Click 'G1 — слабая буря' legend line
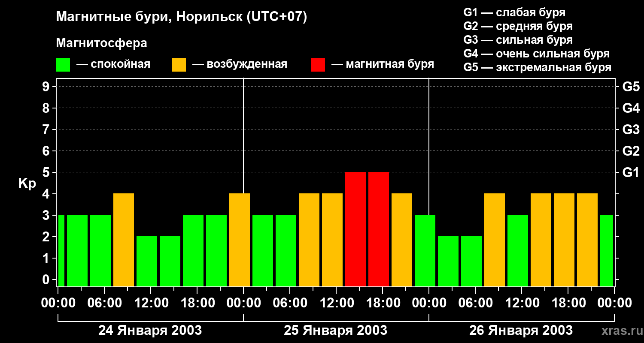 (514, 12)
